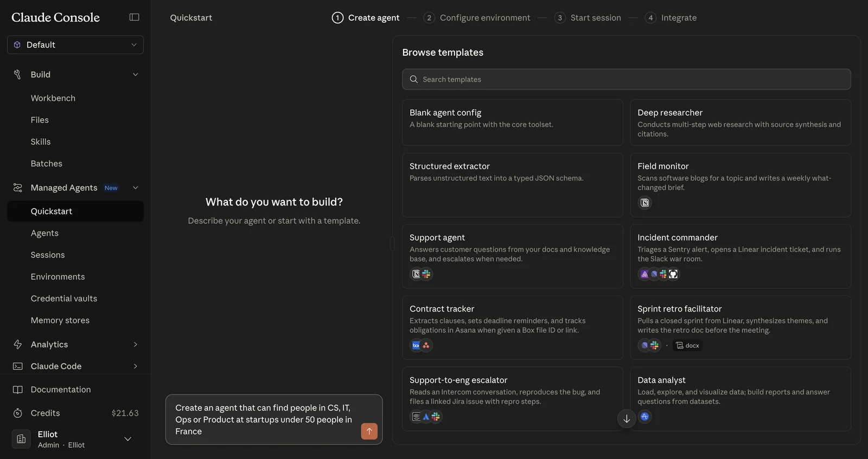Screen dimensions: 868x459
Task: Expand the Claude Code section chevron
Action: (x=136, y=366)
